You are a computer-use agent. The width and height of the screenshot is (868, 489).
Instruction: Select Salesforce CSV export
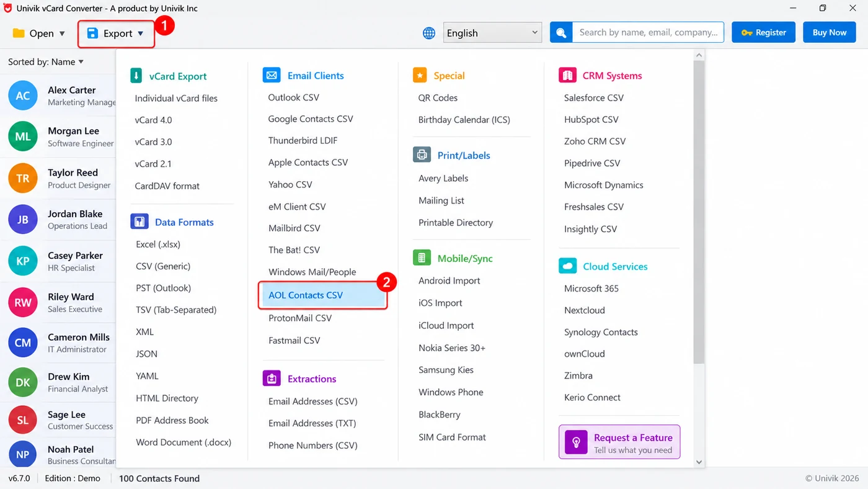594,97
